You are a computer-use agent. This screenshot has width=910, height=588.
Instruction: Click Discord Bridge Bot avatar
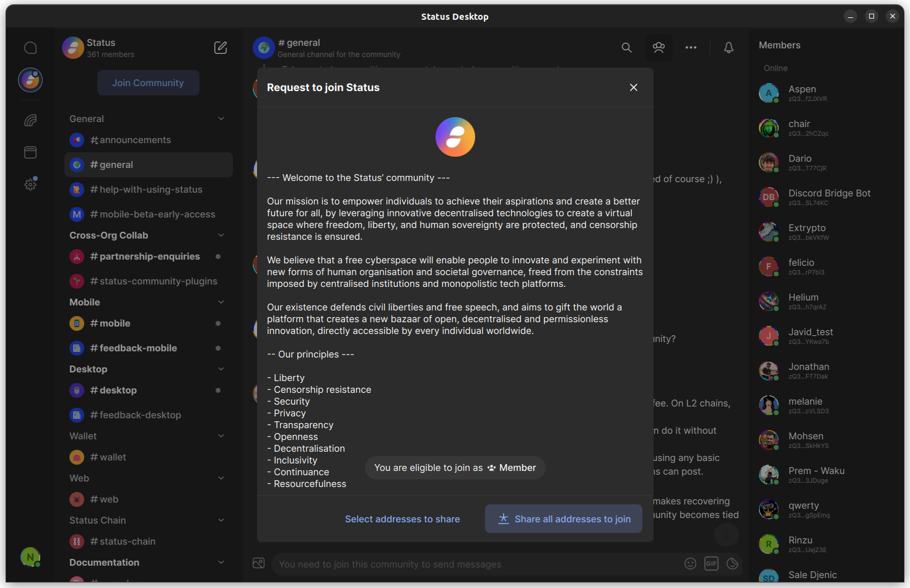(x=769, y=197)
